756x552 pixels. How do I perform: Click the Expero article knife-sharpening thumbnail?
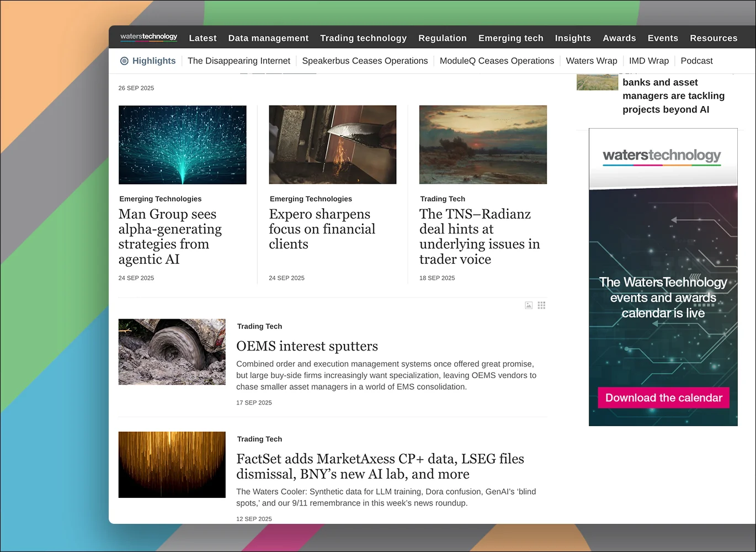[x=332, y=145]
